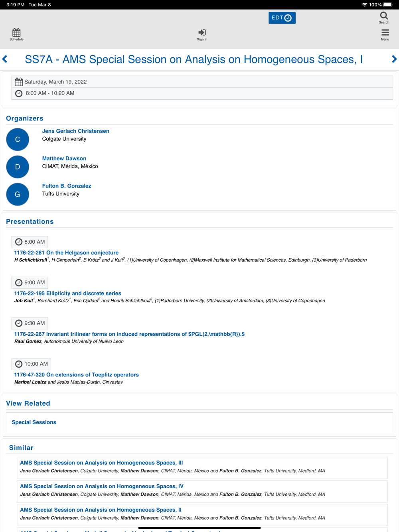Tap the blue D avatar circle
Viewport: 399px width, 532px height.
[x=18, y=167]
